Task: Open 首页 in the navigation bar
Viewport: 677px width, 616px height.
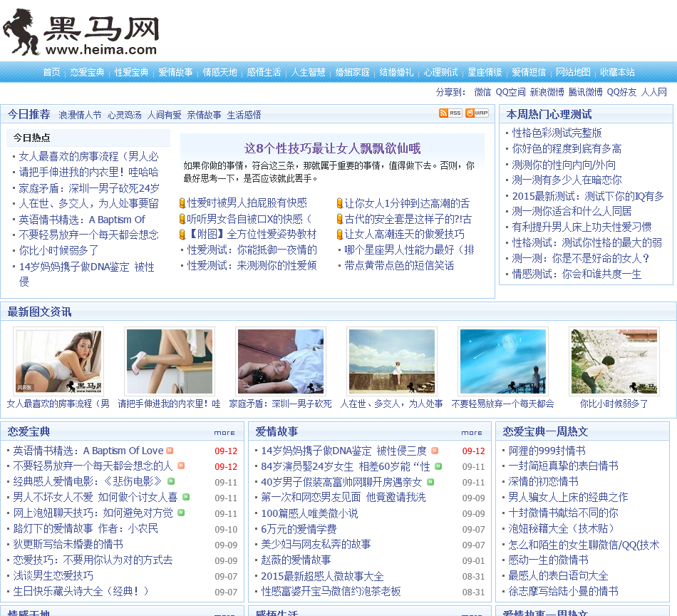Action: point(52,72)
